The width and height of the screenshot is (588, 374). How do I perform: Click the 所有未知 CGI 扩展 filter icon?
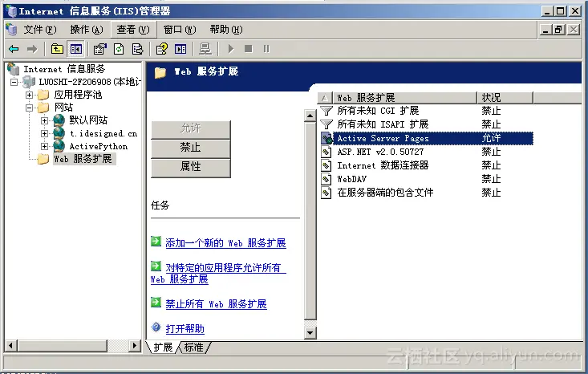(x=326, y=111)
